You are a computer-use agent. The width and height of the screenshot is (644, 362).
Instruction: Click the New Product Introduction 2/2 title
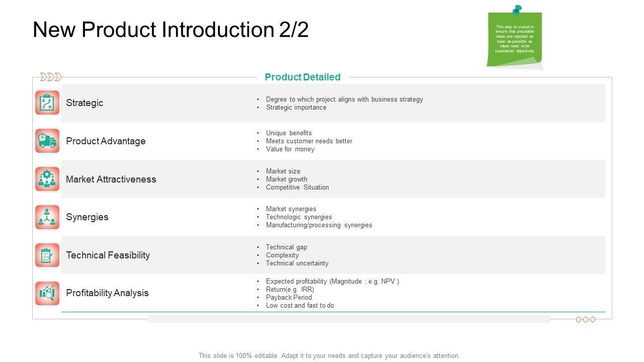pyautogui.click(x=171, y=30)
